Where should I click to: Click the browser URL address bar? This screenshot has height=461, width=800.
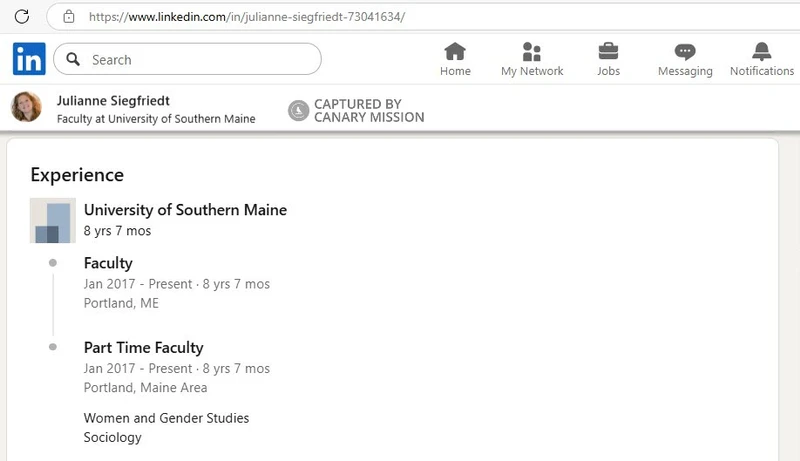pos(423,17)
